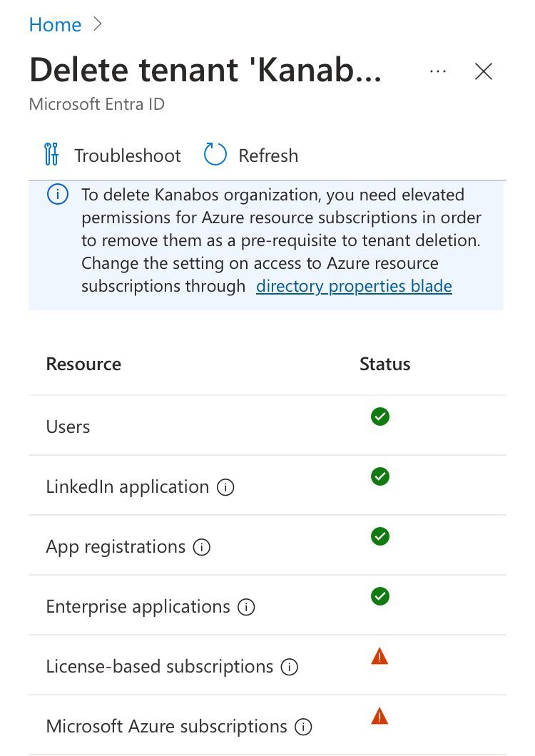This screenshot has height=756, width=535.
Task: Open the directory properties blade link
Action: point(354,285)
